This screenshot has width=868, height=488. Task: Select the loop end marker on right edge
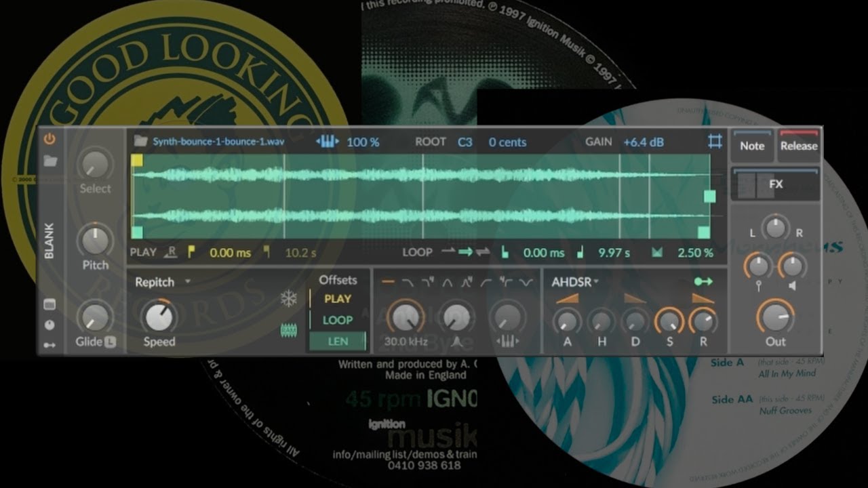709,197
